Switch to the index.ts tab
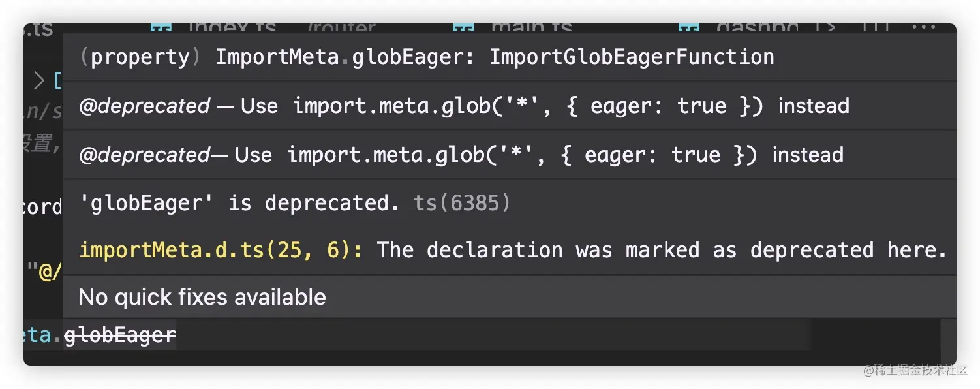Image resolution: width=980 pixels, height=389 pixels. (x=232, y=29)
